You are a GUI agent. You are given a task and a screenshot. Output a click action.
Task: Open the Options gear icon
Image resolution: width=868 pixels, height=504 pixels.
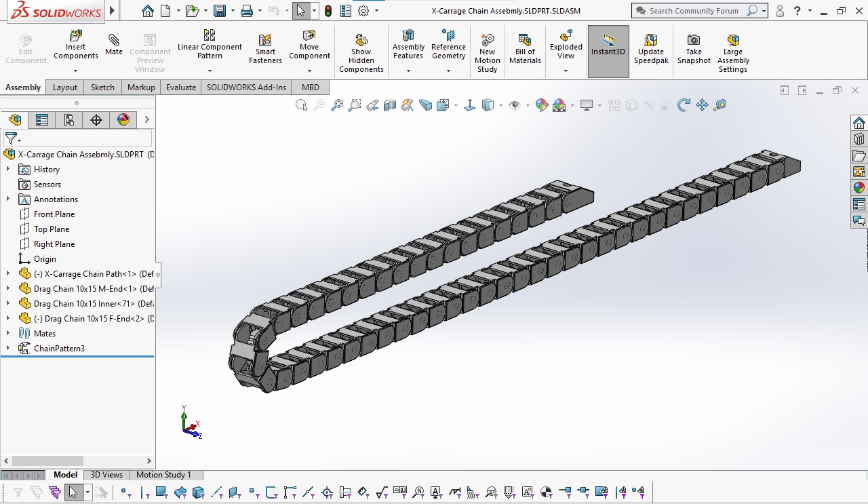(364, 11)
